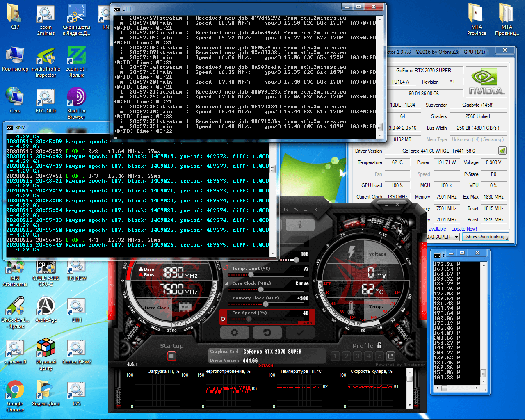Toggle the profile lock padlock icon
Image resolution: width=525 pixels, height=420 pixels.
[x=379, y=345]
